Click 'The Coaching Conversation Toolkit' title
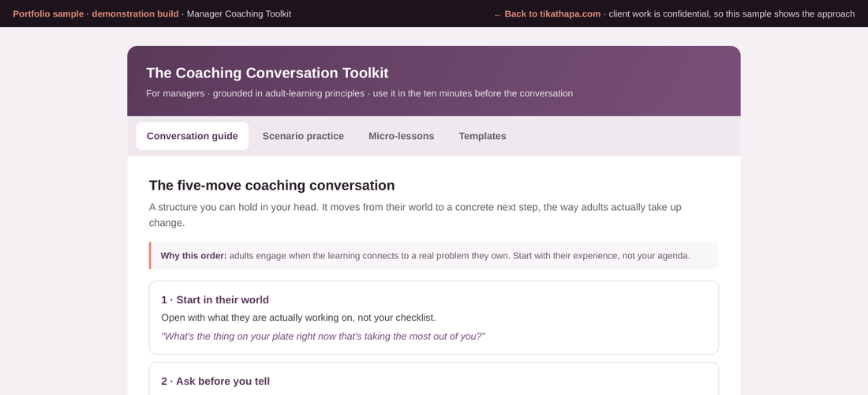This screenshot has width=868, height=395. tap(268, 73)
